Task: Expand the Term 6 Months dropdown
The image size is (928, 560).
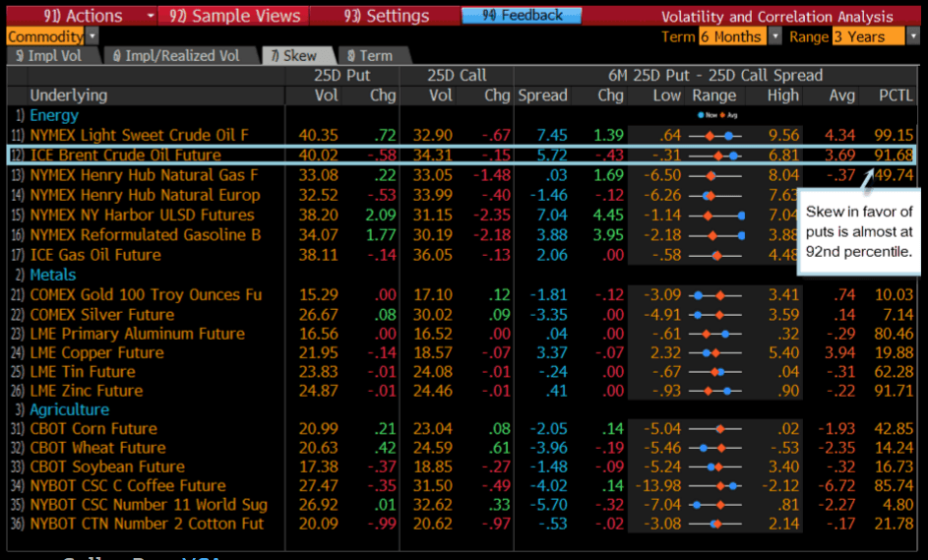Action: click(773, 36)
